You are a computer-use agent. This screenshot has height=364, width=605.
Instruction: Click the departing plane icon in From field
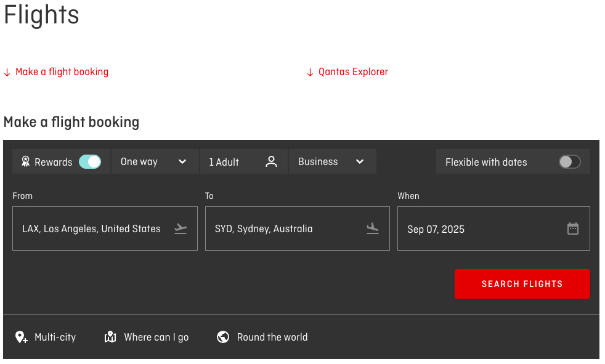tap(180, 229)
